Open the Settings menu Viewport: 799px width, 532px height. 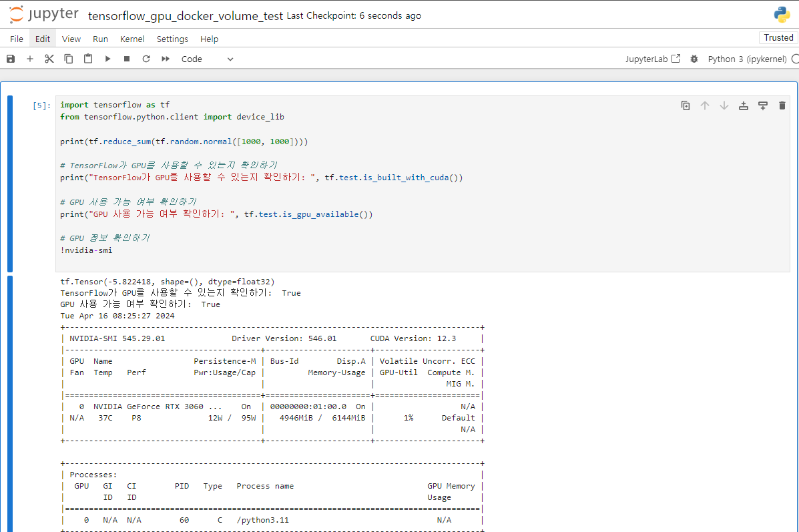point(172,39)
